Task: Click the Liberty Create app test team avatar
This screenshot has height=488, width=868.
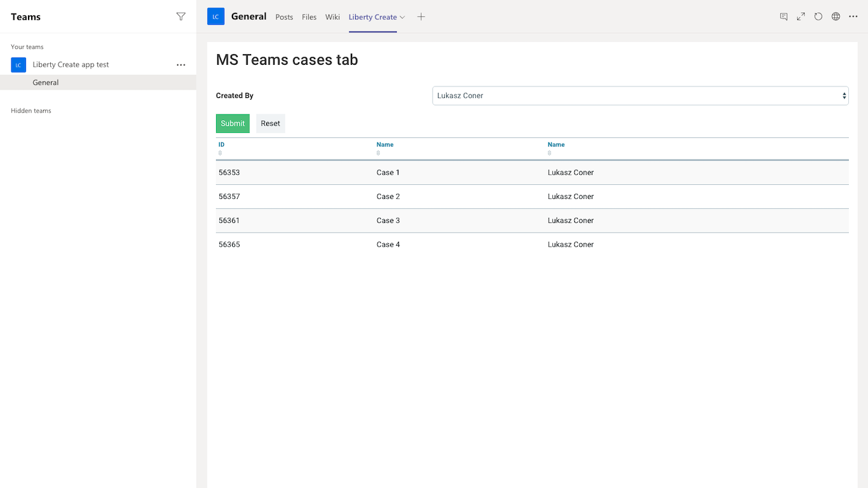Action: click(18, 65)
